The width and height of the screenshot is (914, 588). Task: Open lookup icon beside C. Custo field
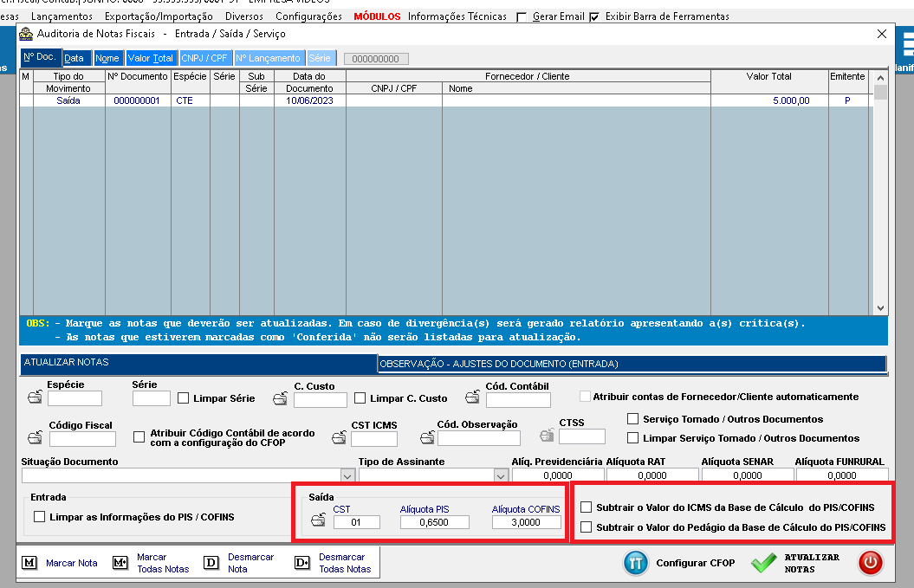(281, 398)
